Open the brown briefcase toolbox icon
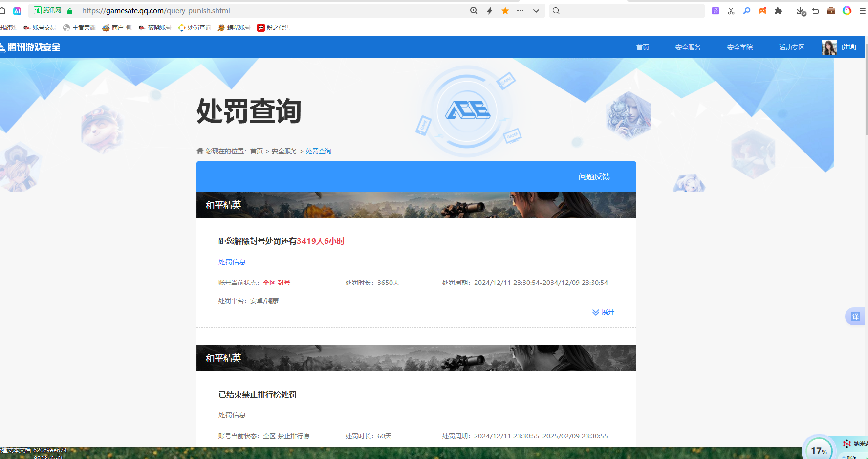The width and height of the screenshot is (868, 459). point(831,11)
